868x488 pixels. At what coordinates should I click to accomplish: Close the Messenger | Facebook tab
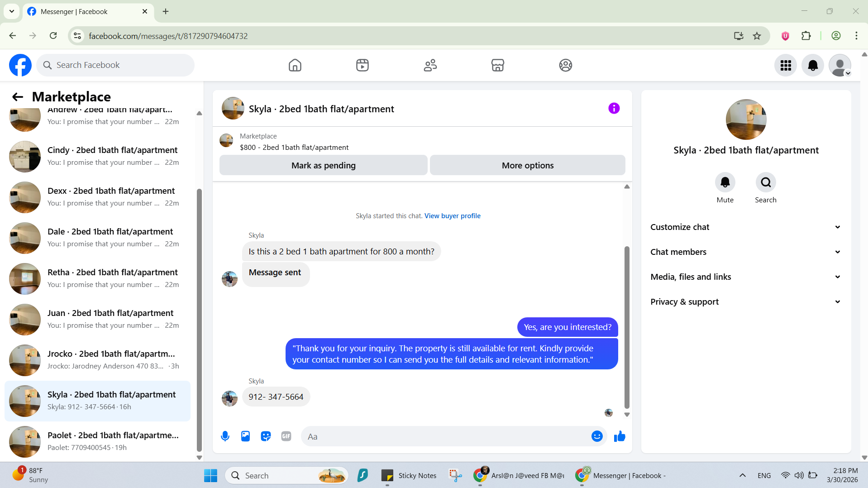145,11
